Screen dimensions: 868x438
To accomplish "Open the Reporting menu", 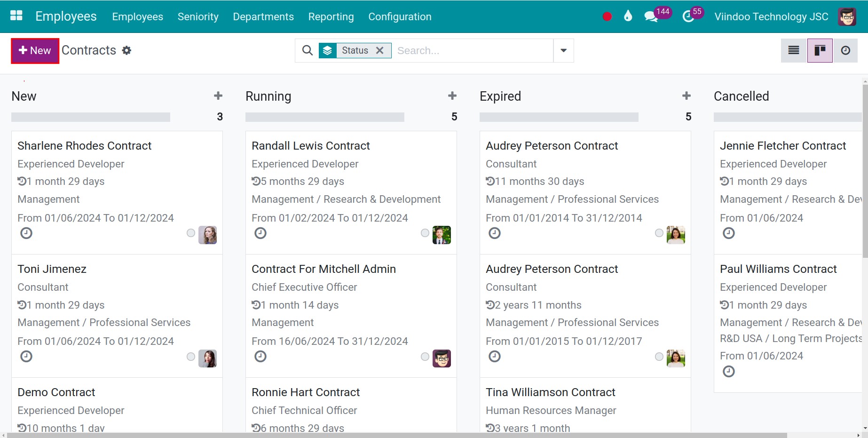I will [331, 16].
